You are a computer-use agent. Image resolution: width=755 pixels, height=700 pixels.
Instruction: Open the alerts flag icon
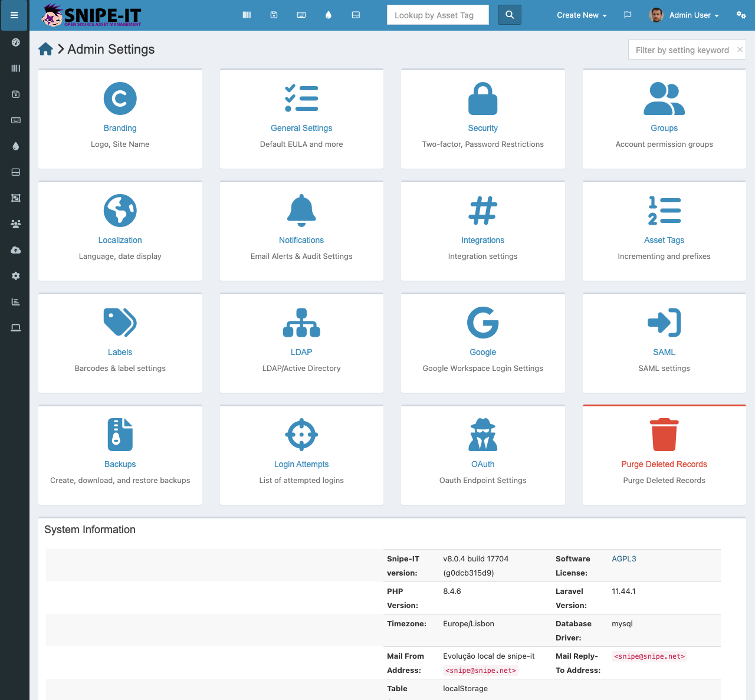point(628,15)
